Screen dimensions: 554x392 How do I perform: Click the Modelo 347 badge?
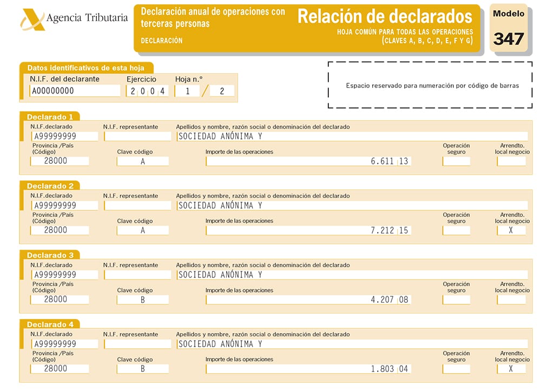pyautogui.click(x=509, y=28)
